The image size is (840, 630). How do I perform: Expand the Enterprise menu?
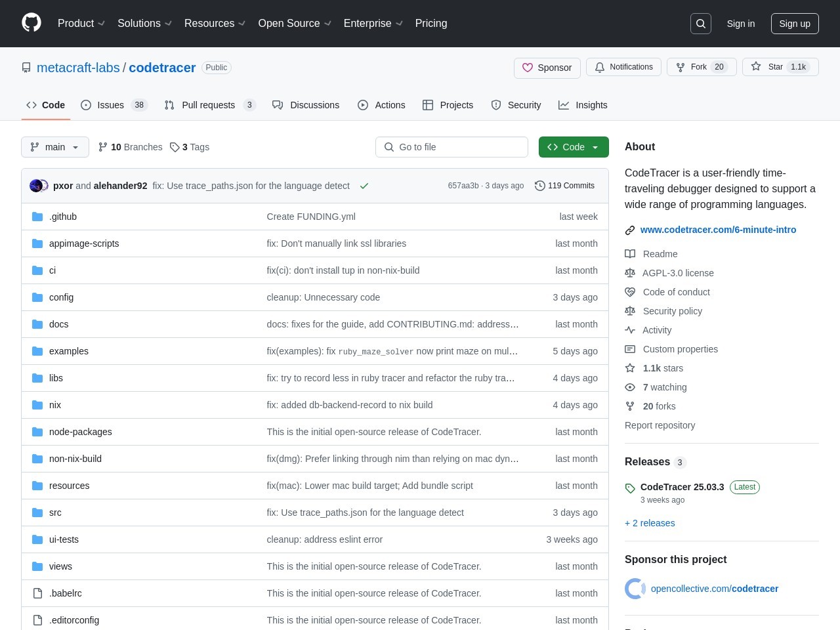point(373,23)
